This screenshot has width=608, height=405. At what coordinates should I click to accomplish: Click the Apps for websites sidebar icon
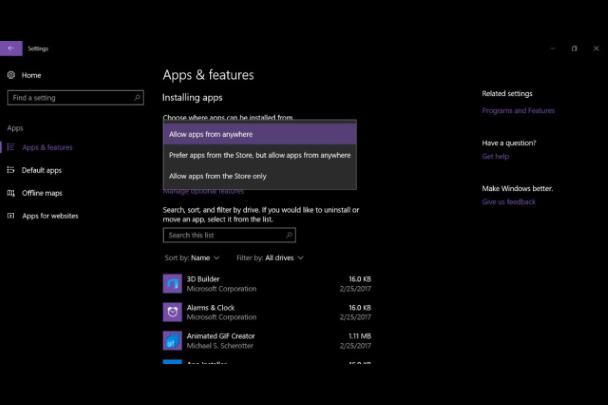click(11, 216)
